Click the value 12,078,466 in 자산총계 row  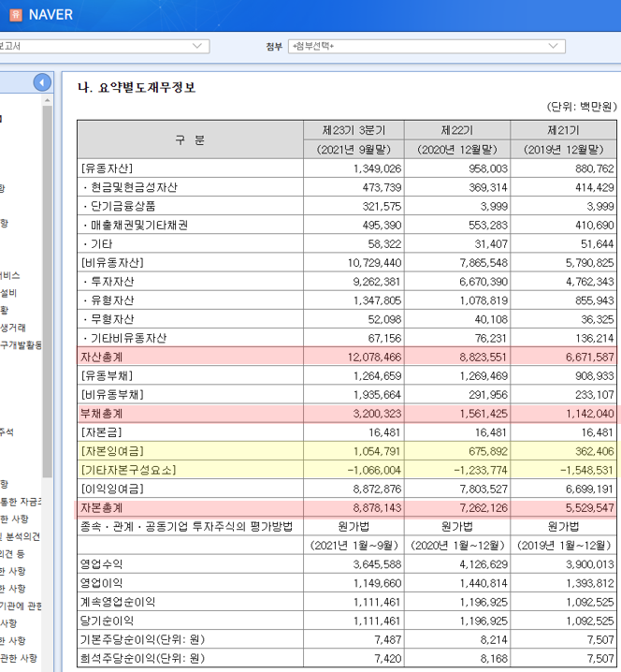374,357
